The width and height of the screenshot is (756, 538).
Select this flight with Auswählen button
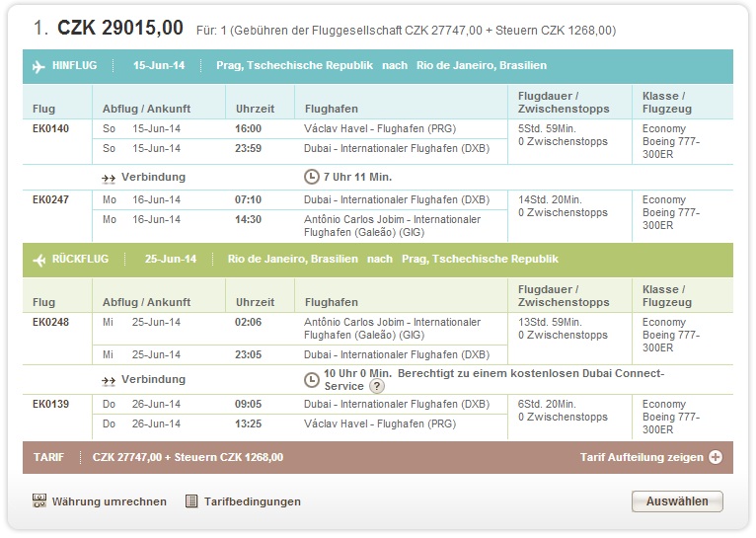coord(677,501)
